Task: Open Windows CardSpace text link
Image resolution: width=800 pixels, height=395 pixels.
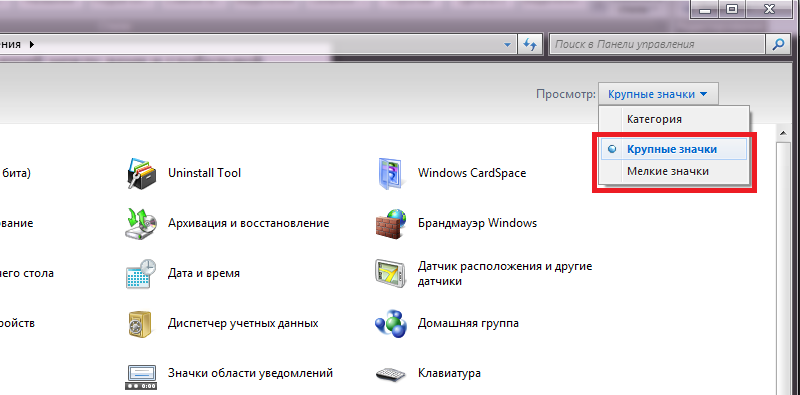Action: (472, 174)
